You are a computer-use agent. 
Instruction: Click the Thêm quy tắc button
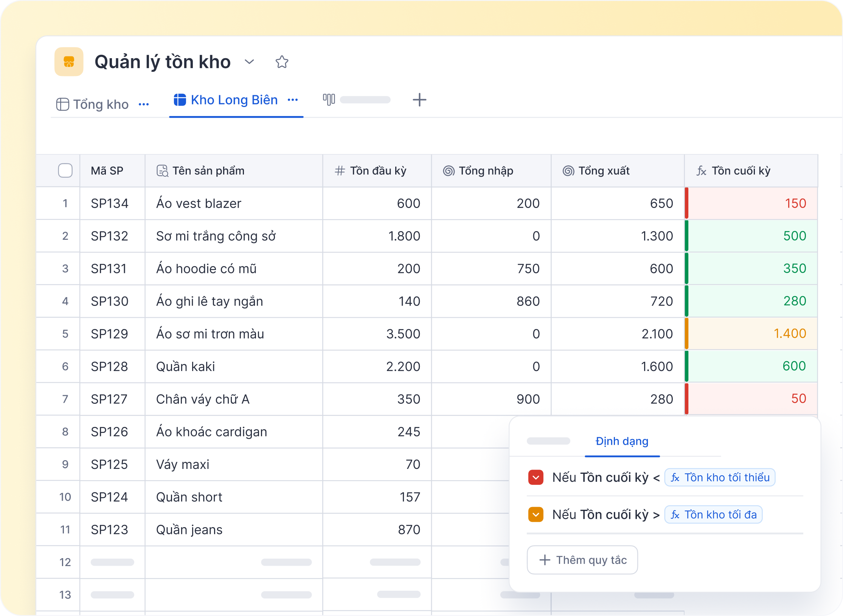582,560
